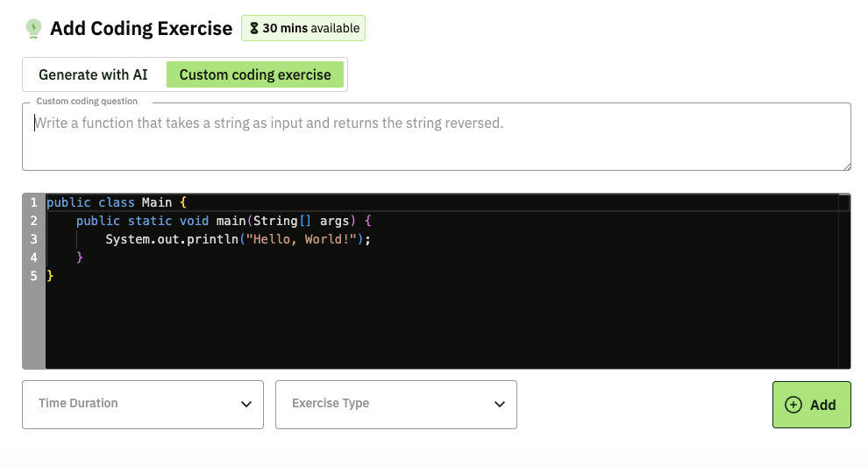Click empty area of the code editor
This screenshot has height=466, width=868.
click(x=438, y=324)
